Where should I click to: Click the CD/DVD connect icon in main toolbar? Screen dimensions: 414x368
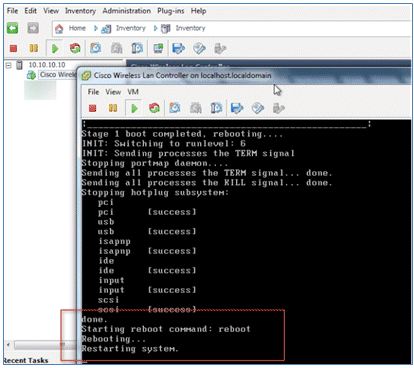tap(199, 49)
